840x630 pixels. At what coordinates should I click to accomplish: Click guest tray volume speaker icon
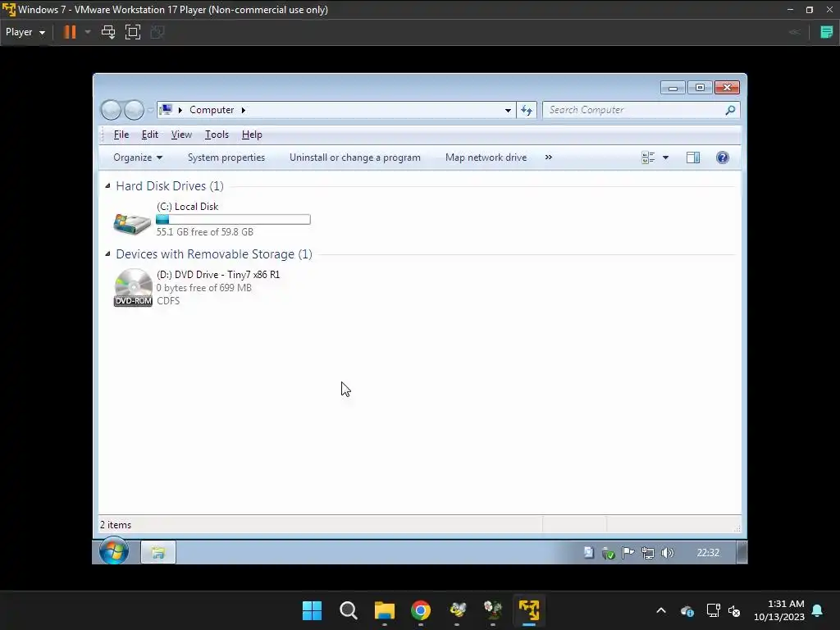coord(668,552)
